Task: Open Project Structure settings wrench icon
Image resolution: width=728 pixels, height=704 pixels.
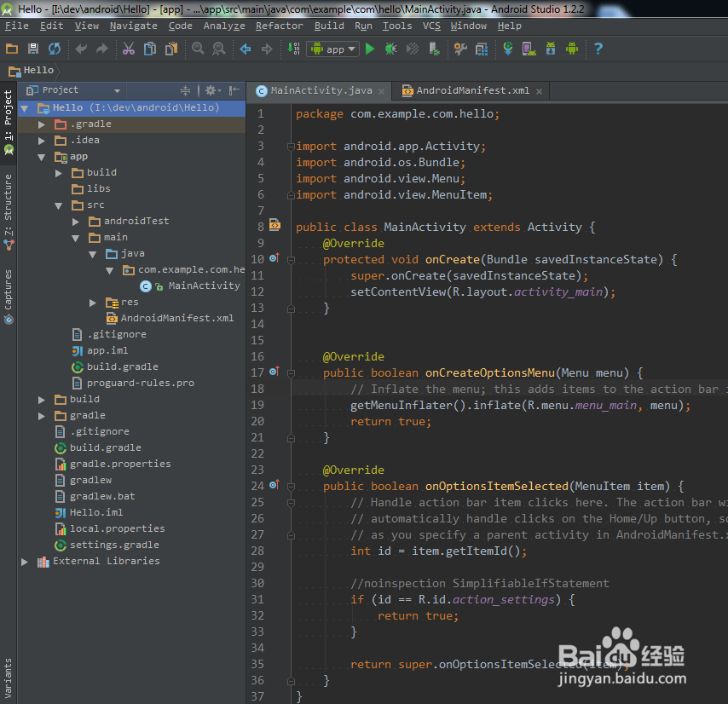Action: tap(460, 49)
